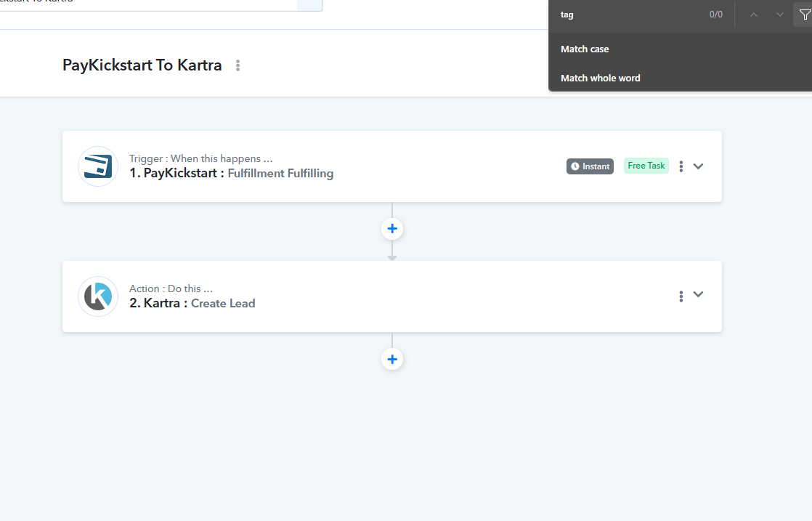Go to next find result arrow
This screenshot has height=521, width=812.
click(779, 15)
